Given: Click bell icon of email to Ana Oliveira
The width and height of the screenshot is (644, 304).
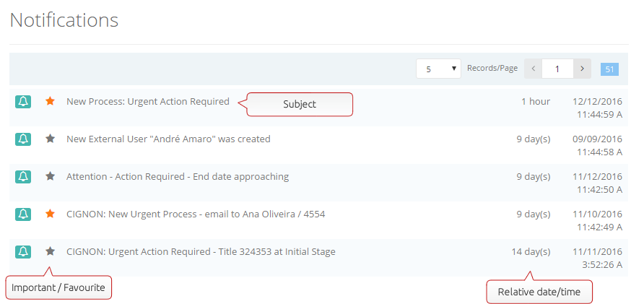Looking at the screenshot, I should [23, 214].
